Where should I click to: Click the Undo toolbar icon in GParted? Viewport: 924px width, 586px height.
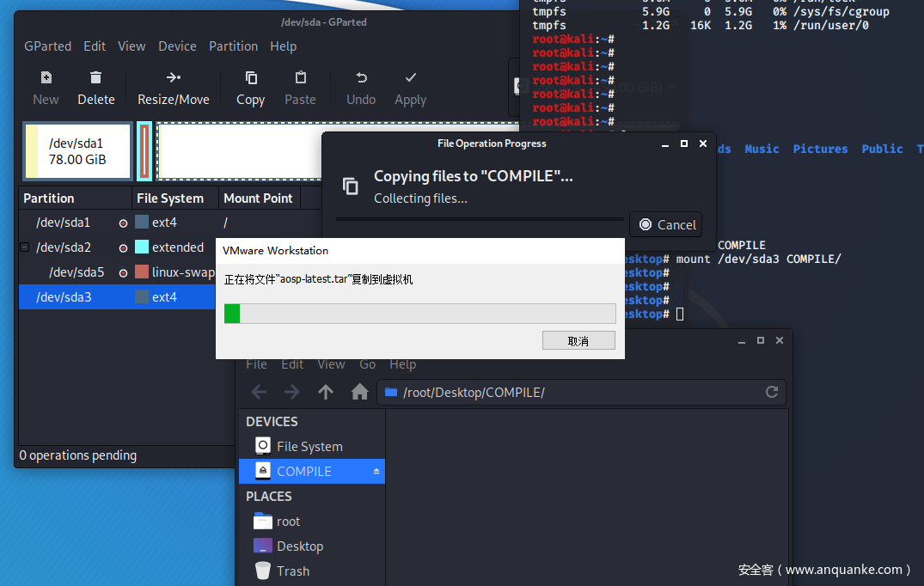click(361, 78)
